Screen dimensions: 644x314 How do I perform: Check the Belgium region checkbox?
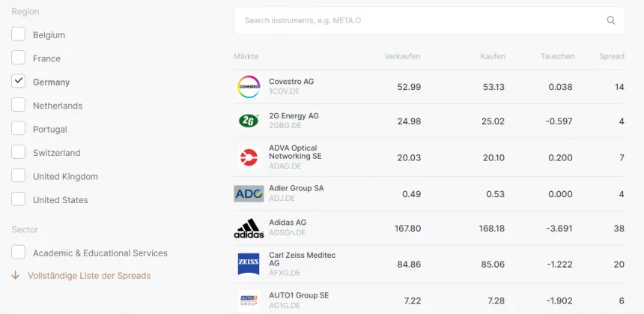coord(18,34)
